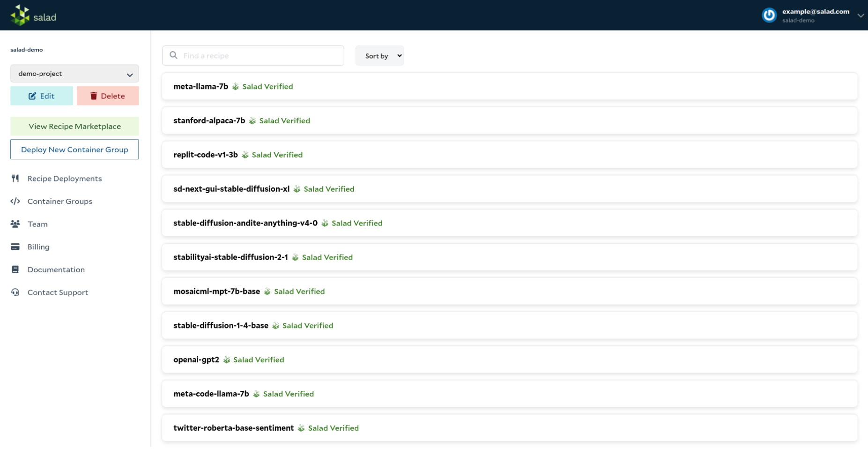Open the sd-next-gui-stable-diffusion-xl recipe
Viewport: 868px width, 449px height.
(510, 189)
